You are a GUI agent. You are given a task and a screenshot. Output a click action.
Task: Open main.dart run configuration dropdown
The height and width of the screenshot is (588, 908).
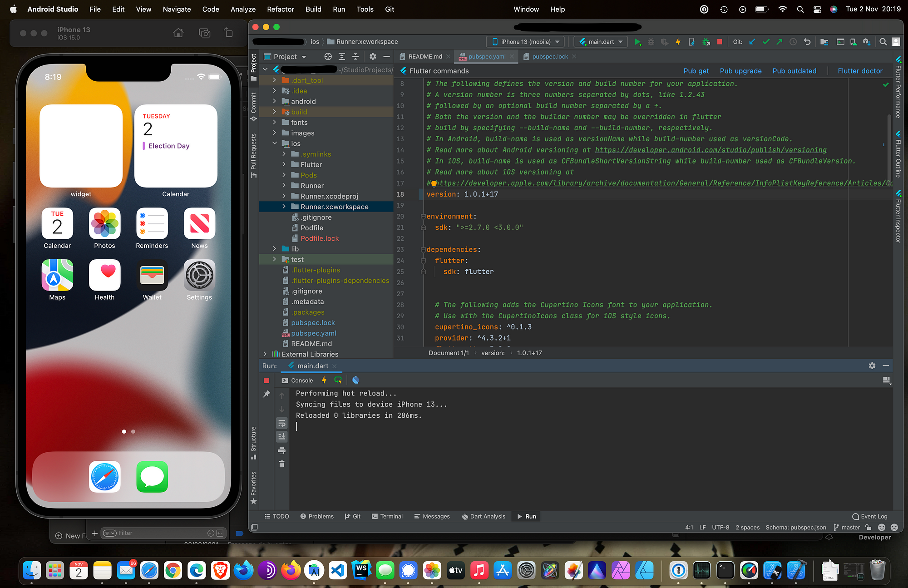[x=601, y=42]
